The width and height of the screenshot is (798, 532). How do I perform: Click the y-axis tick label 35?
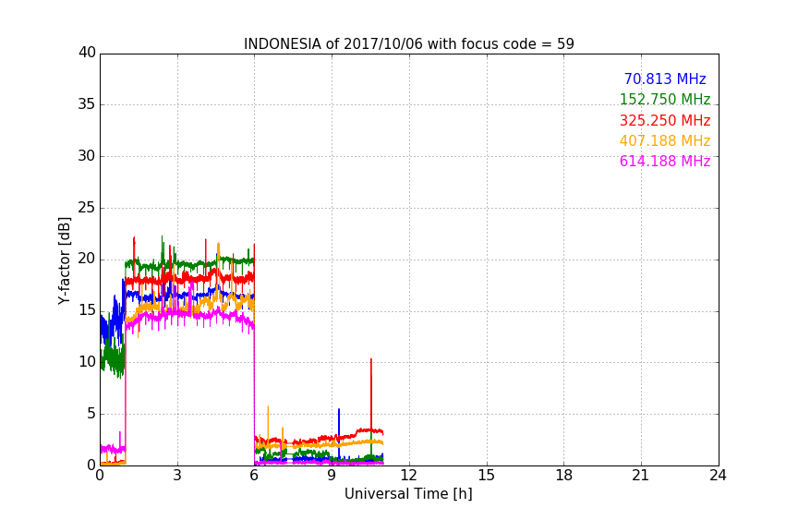coord(87,104)
